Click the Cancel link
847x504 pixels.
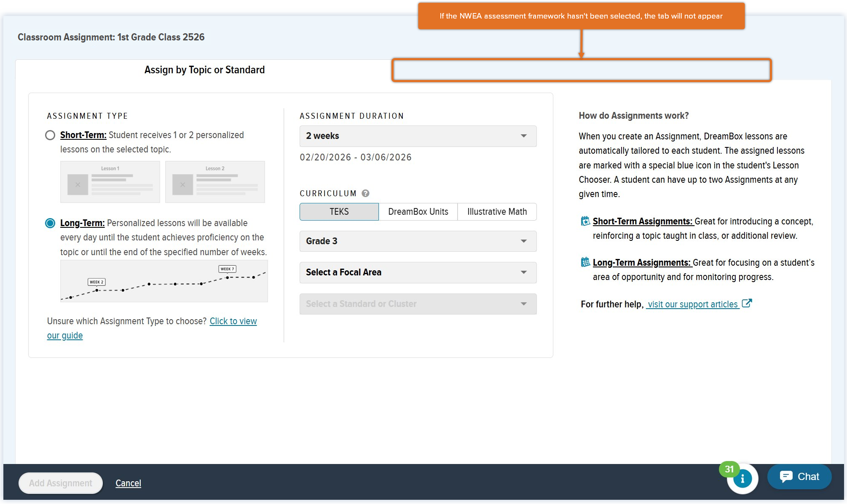(128, 483)
